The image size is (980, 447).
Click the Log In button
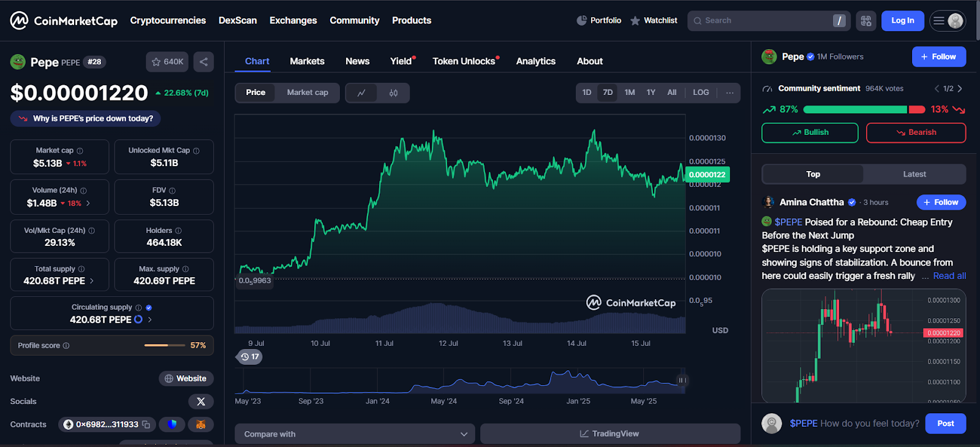902,21
